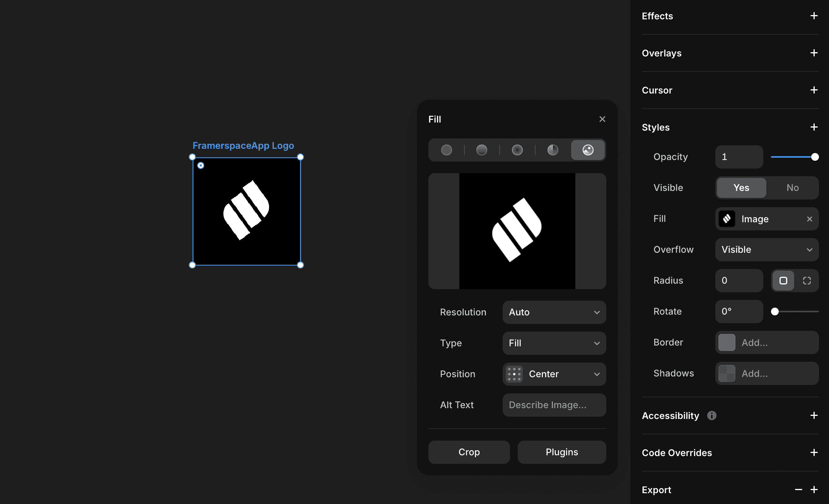Click the Radius value field
The width and height of the screenshot is (829, 504).
739,281
